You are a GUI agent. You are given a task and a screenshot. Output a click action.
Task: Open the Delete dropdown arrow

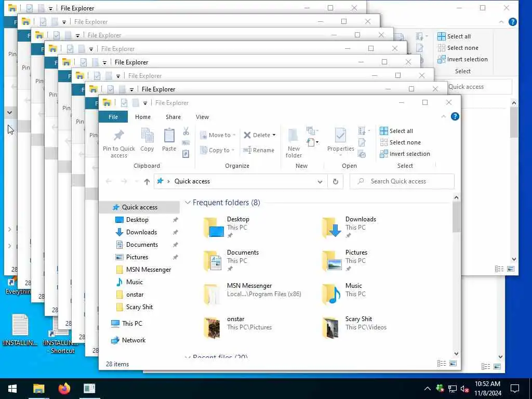(274, 135)
